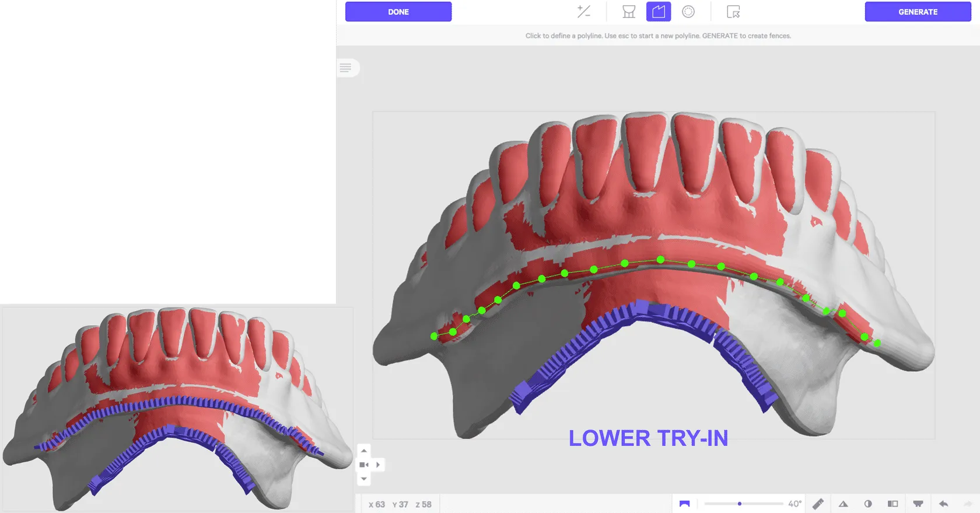This screenshot has width=980, height=513.
Task: Click the view left arrow with square
Action: (x=364, y=465)
